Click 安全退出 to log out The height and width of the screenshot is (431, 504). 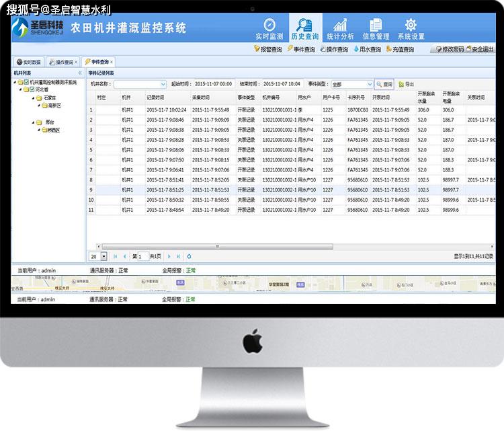coord(480,49)
